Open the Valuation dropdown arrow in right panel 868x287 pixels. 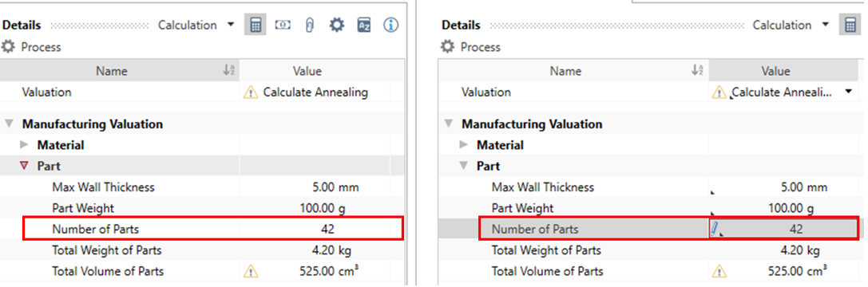point(849,93)
